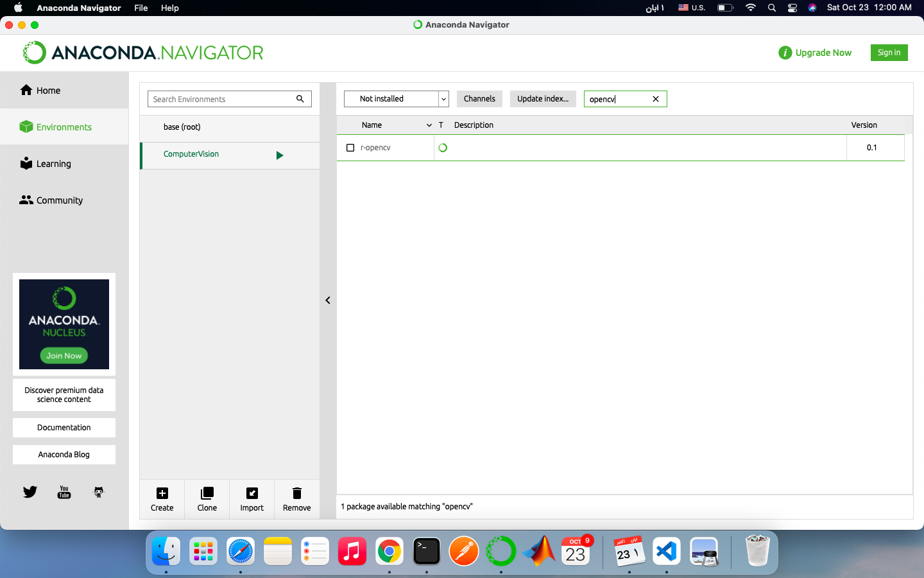Click the package available status text

tap(407, 507)
